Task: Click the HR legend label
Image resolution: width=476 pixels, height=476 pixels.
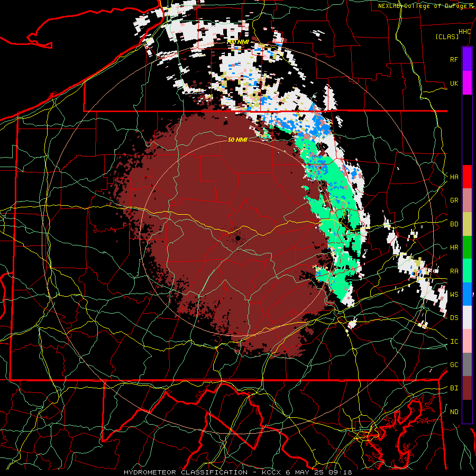Action: click(454, 247)
